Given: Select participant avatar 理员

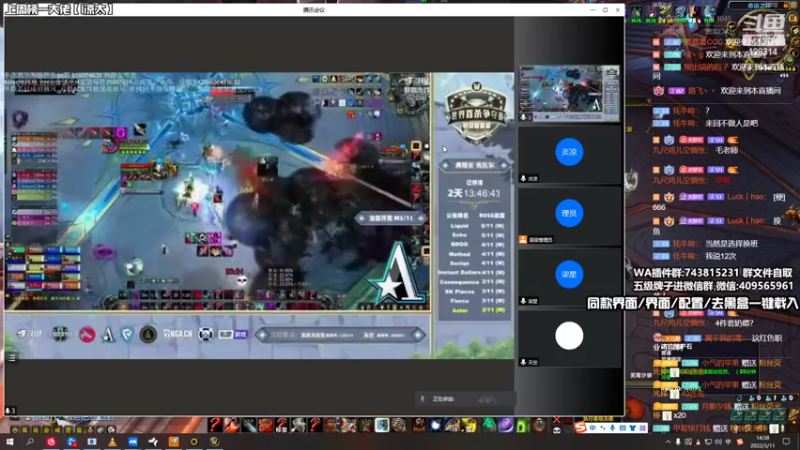Looking at the screenshot, I should pos(569,213).
